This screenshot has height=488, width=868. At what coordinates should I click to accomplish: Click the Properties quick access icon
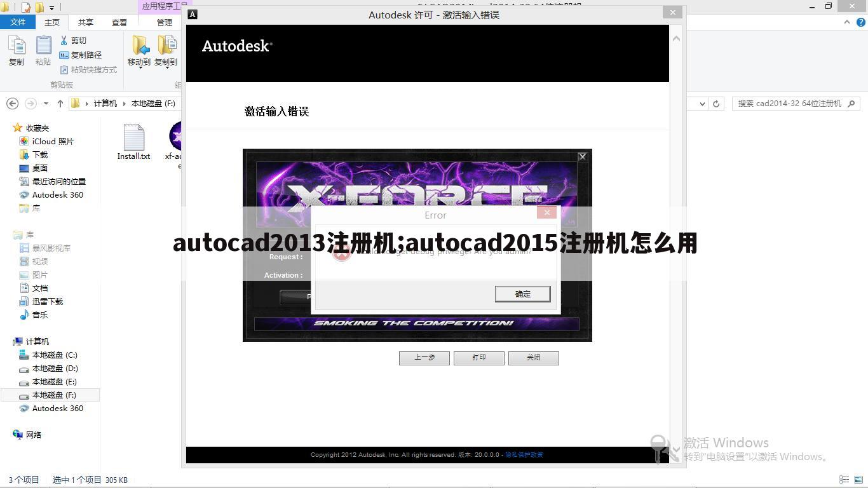pyautogui.click(x=26, y=8)
